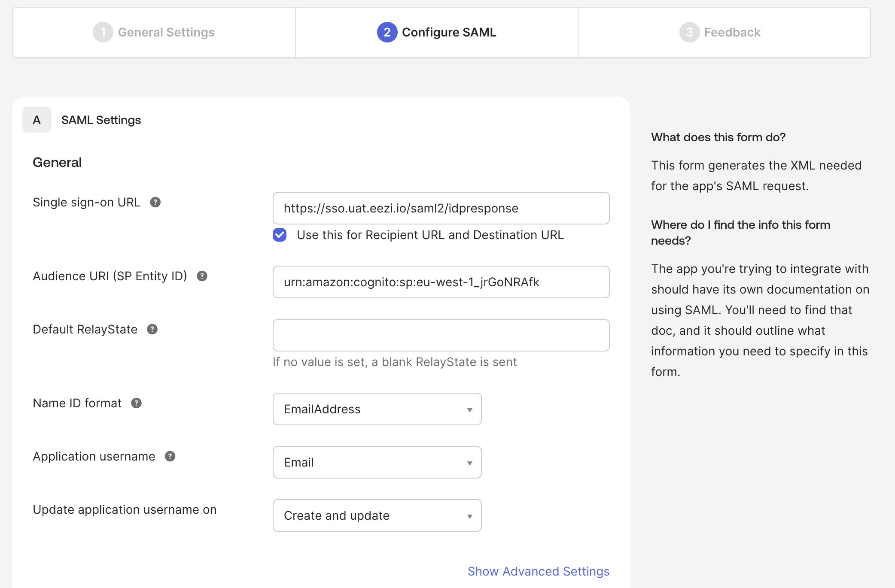The image size is (895, 588).
Task: Click the step 3 number badge
Action: [689, 32]
